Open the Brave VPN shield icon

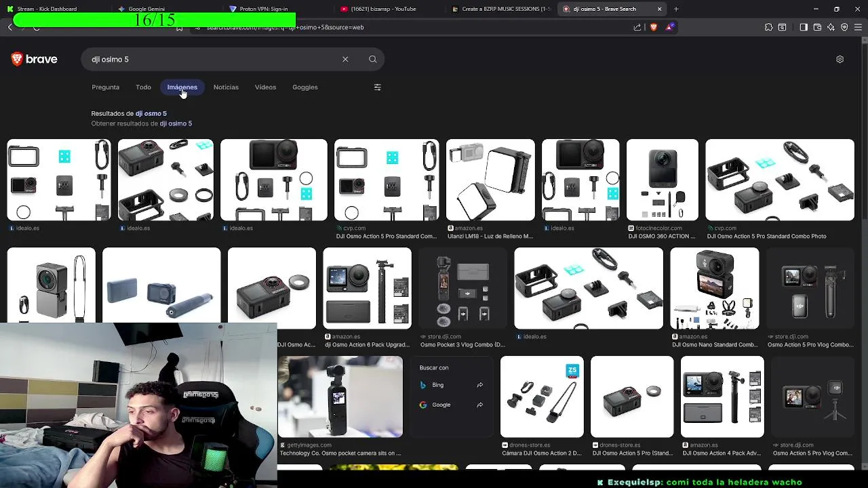[844, 27]
